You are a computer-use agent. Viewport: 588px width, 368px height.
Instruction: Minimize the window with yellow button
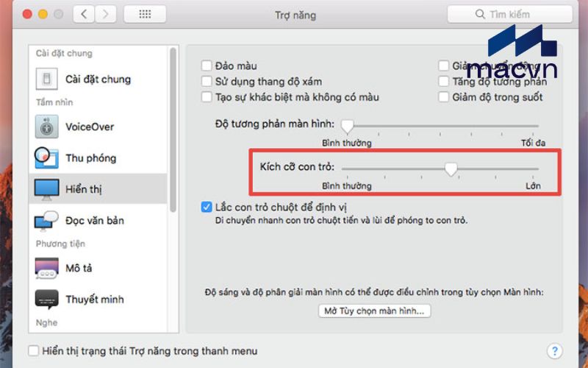point(43,14)
